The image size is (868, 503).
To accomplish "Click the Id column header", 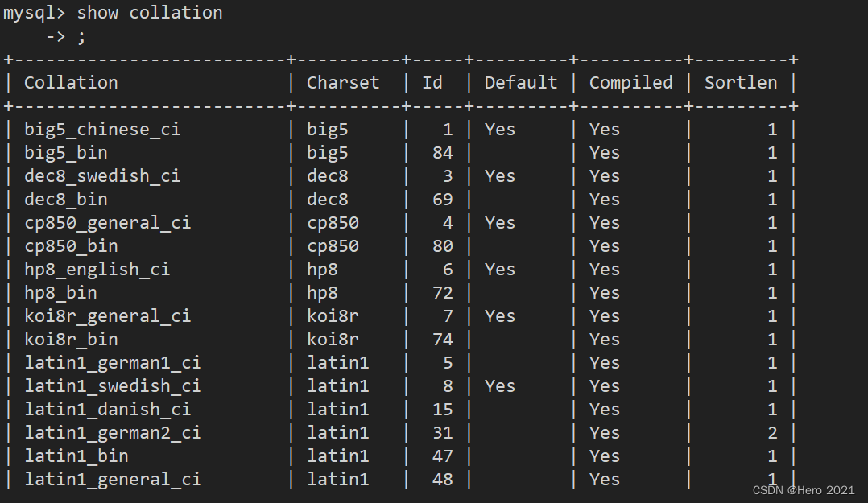I will click(432, 82).
